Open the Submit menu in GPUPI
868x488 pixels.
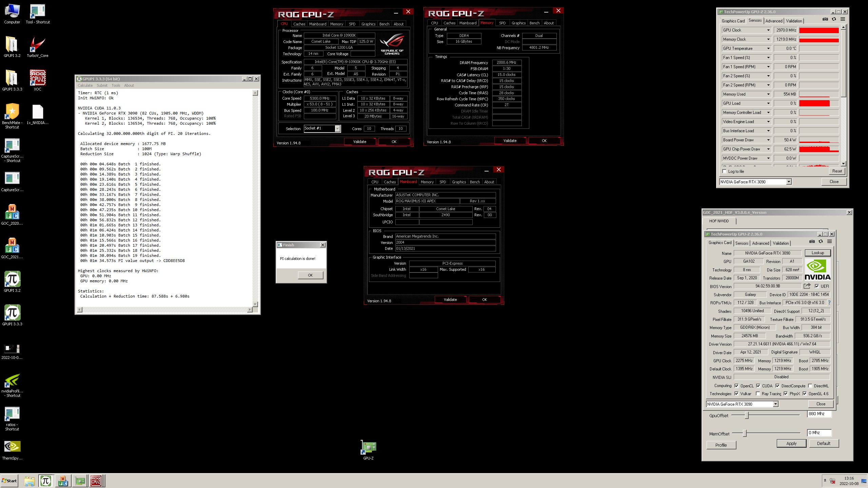(x=102, y=85)
